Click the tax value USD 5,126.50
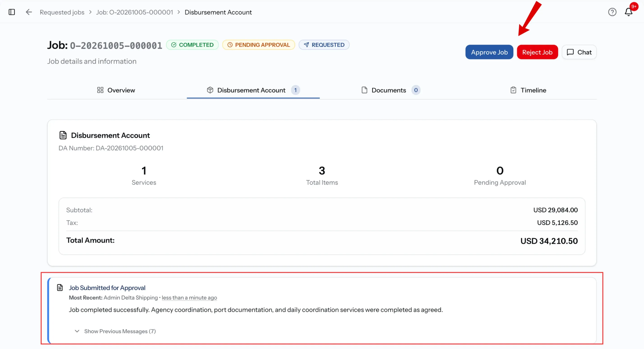The image size is (644, 349). [557, 223]
